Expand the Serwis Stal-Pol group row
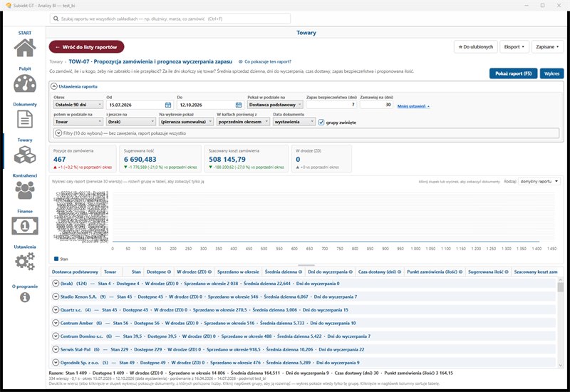Viewport: 570px width, 392px height. point(56,349)
